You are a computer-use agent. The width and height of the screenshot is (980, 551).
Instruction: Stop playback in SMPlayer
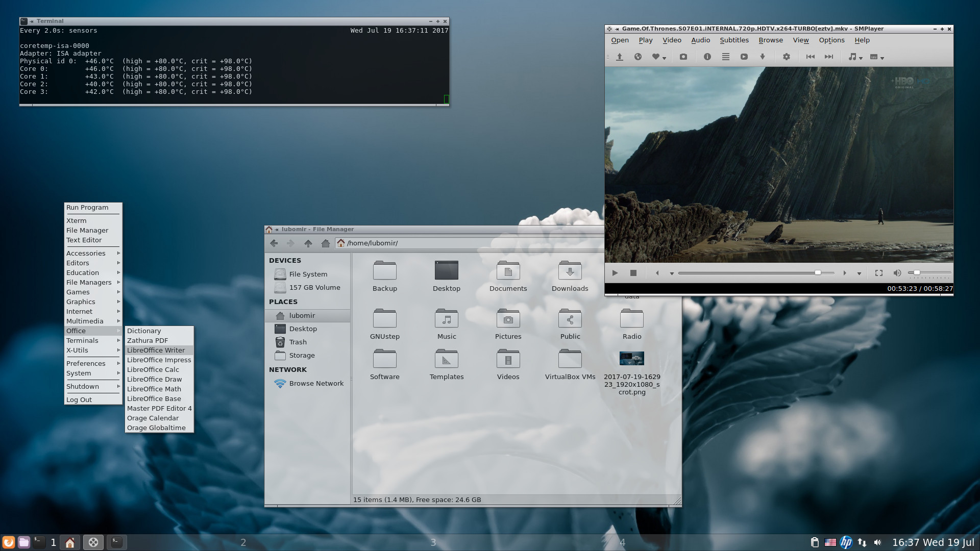click(x=633, y=273)
